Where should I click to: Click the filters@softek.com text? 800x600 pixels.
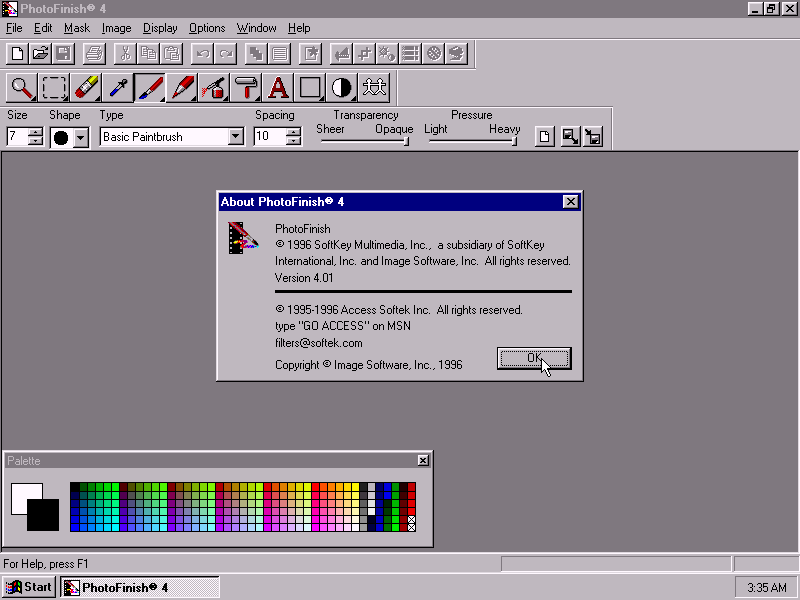click(x=319, y=343)
